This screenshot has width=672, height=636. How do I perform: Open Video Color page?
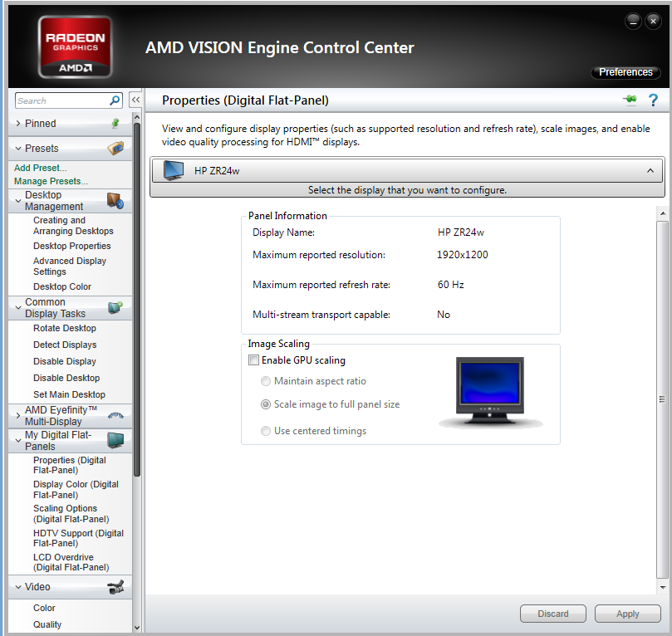pos(44,608)
